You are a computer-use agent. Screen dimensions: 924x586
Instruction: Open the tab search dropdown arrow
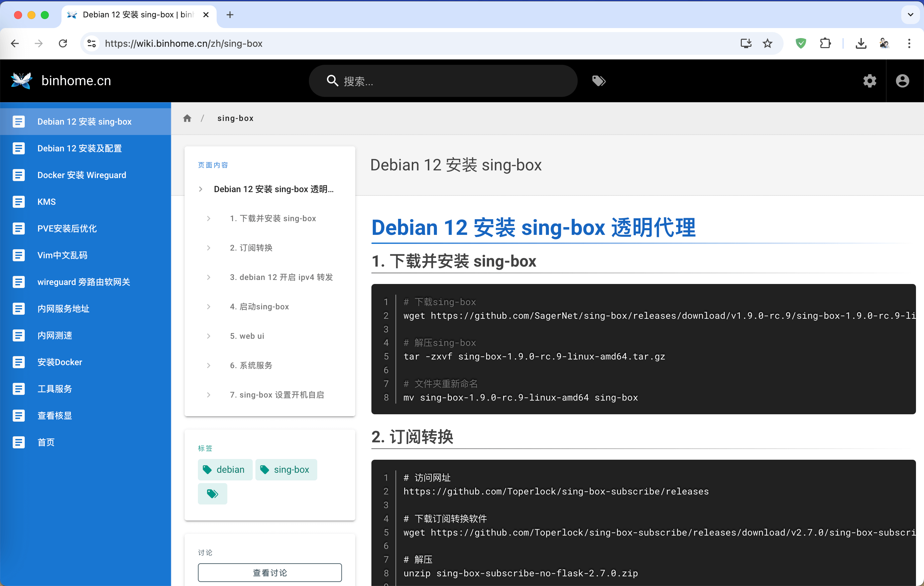click(x=911, y=15)
